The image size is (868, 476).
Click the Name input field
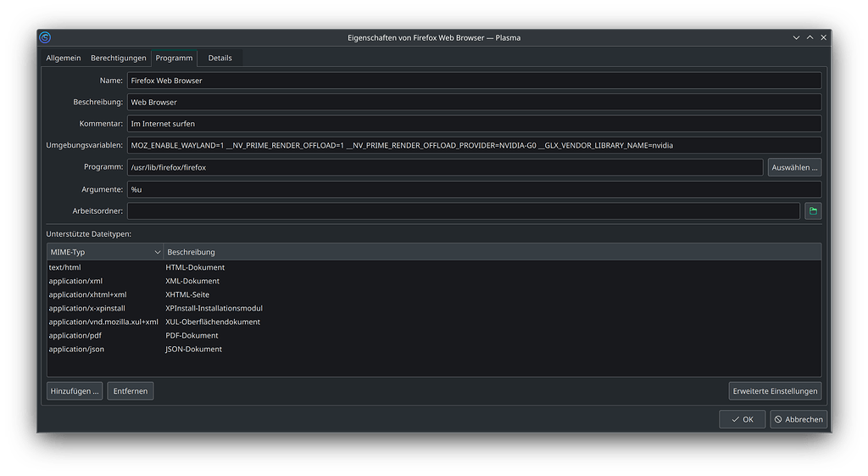pyautogui.click(x=475, y=81)
